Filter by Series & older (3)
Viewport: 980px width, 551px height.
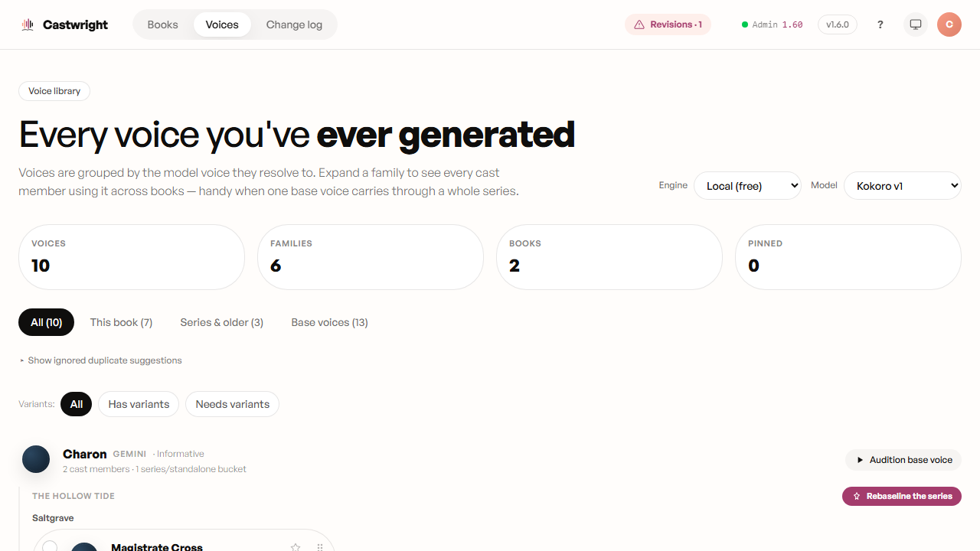(222, 322)
